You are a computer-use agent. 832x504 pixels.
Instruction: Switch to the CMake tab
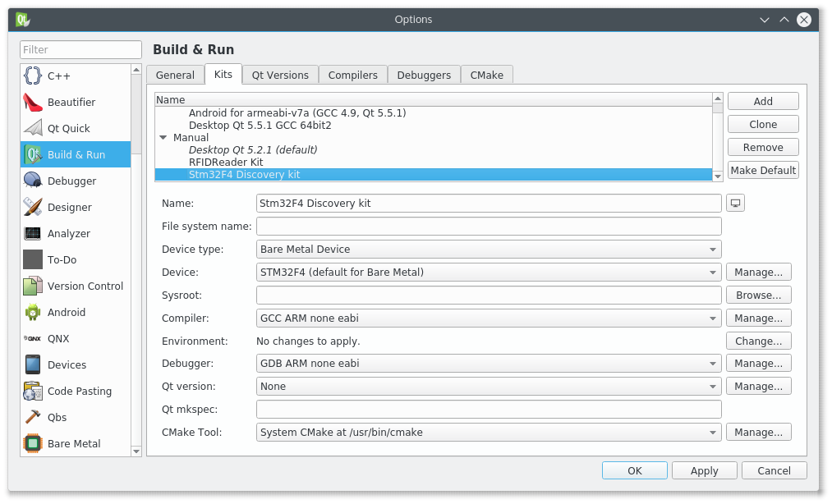point(486,75)
